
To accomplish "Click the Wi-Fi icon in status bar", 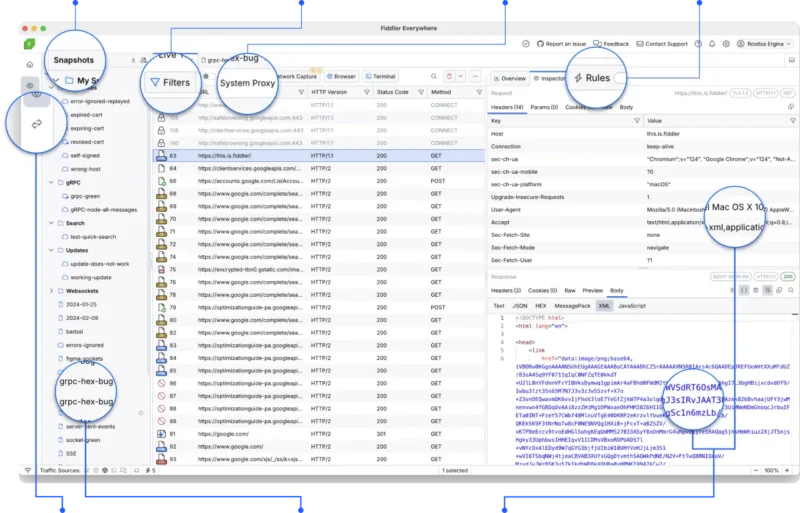I will point(28,470).
